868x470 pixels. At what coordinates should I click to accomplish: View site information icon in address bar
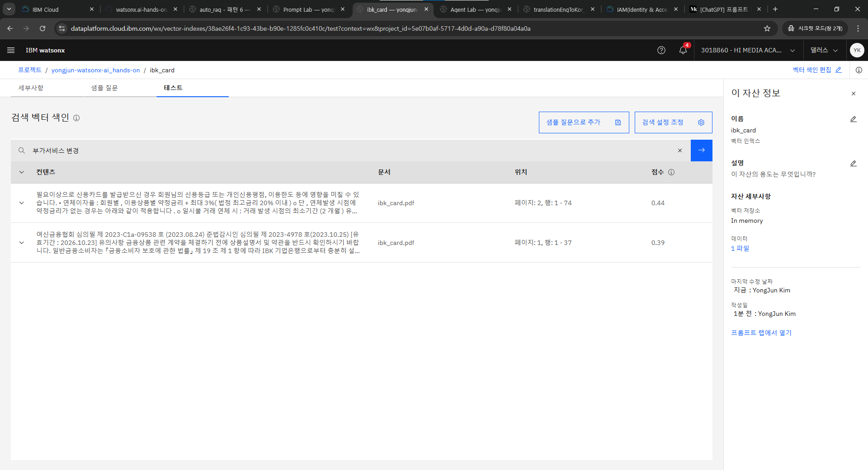(x=62, y=28)
